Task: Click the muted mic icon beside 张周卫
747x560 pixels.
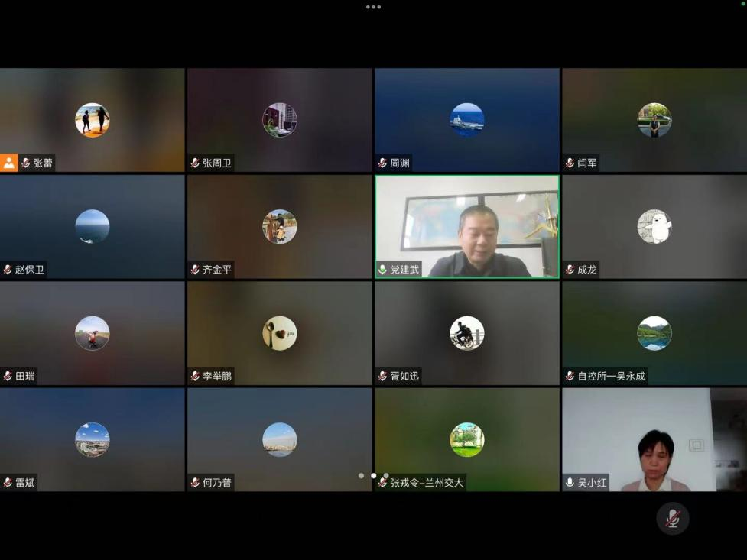Action: click(195, 163)
